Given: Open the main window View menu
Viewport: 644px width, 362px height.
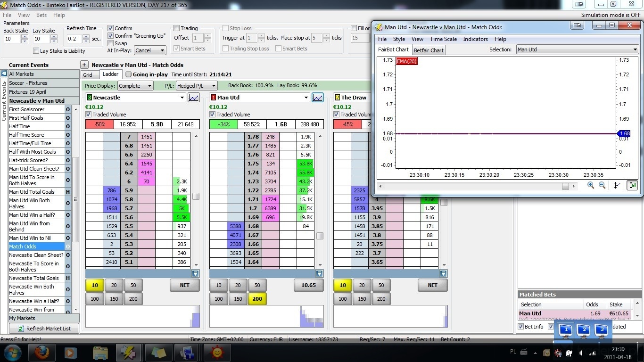Looking at the screenshot, I should coord(24,15).
